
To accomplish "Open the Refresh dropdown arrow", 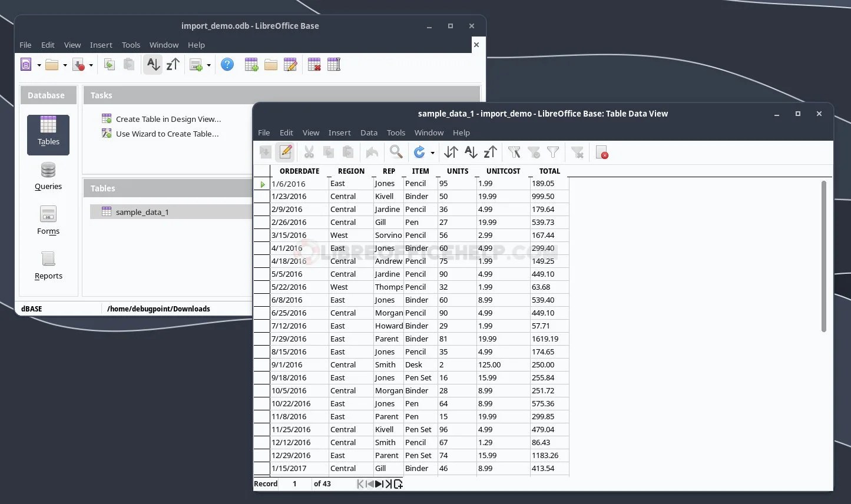I will pyautogui.click(x=433, y=152).
